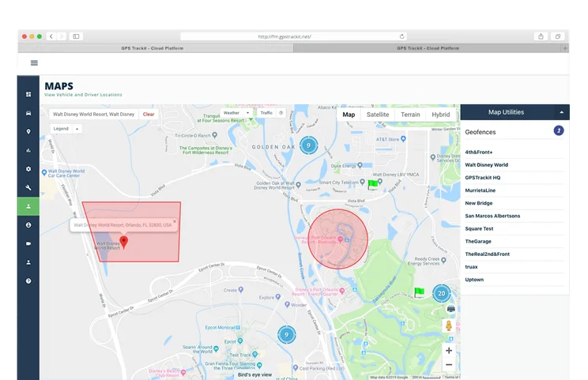588x380 pixels.
Task: Click the person icon below the camera icon
Action: (28, 262)
